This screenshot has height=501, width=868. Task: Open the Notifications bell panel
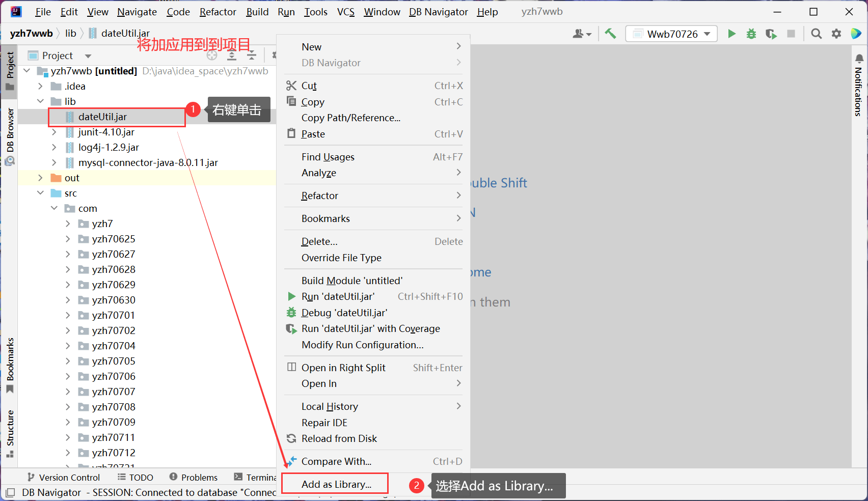coord(859,59)
